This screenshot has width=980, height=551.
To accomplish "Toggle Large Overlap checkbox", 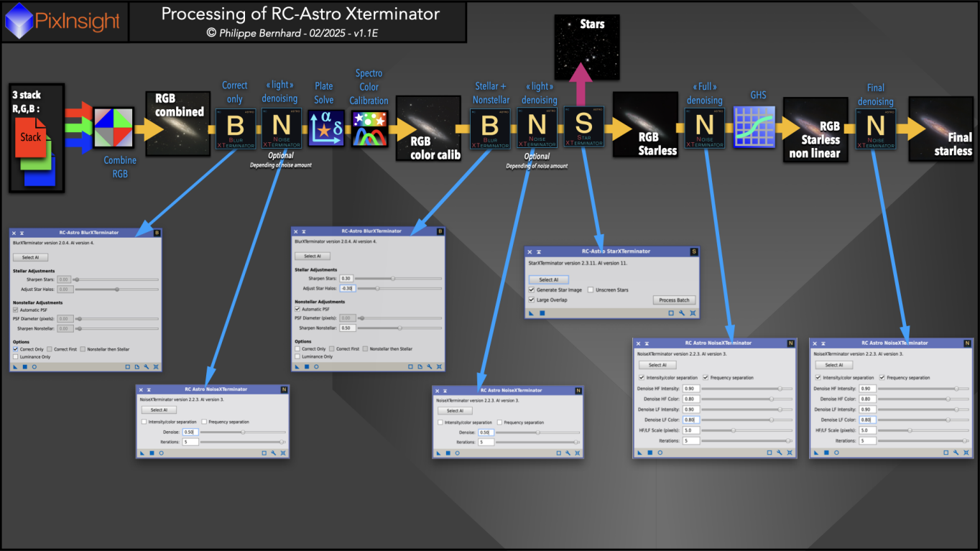I will click(531, 300).
